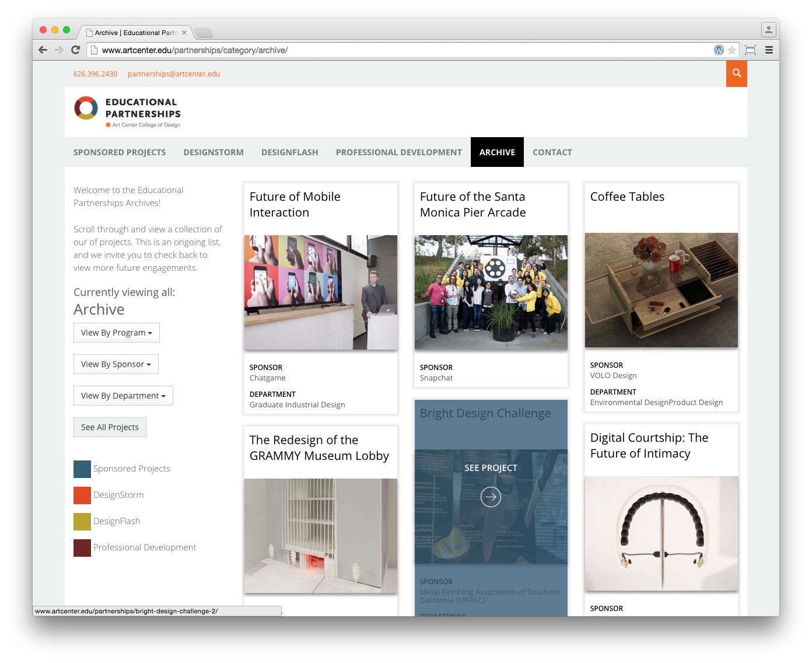
Task: Select the Archive nav item
Action: tap(497, 152)
